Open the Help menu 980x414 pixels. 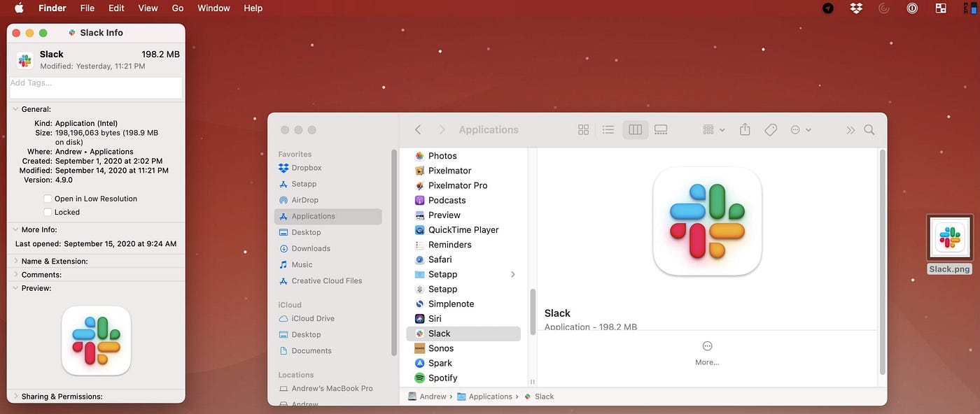pyautogui.click(x=253, y=8)
